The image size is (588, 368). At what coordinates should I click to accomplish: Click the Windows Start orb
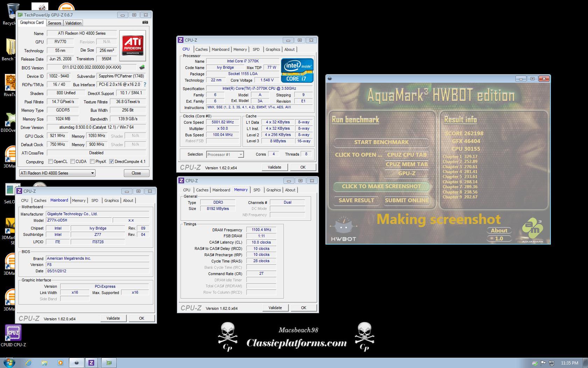[x=9, y=362]
